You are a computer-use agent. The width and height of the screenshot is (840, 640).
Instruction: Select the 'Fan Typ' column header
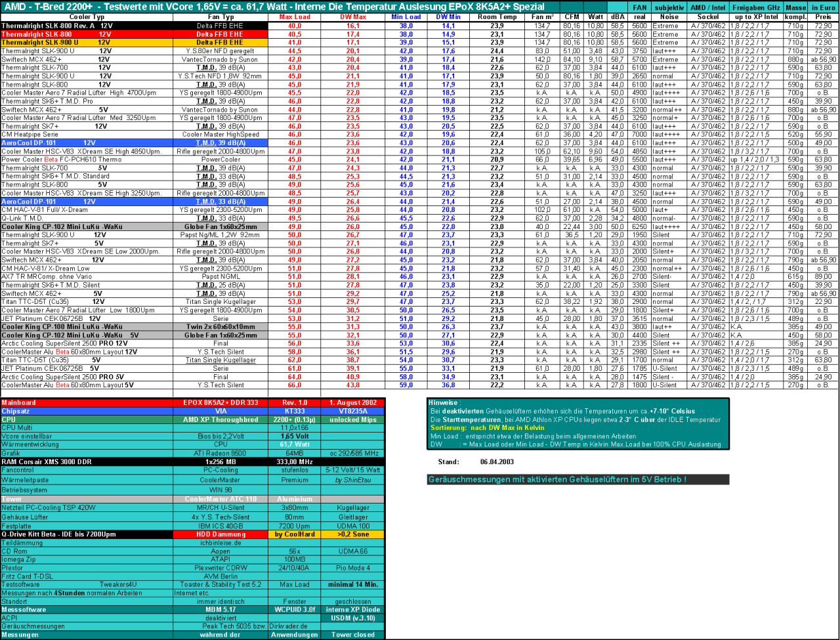pyautogui.click(x=220, y=16)
